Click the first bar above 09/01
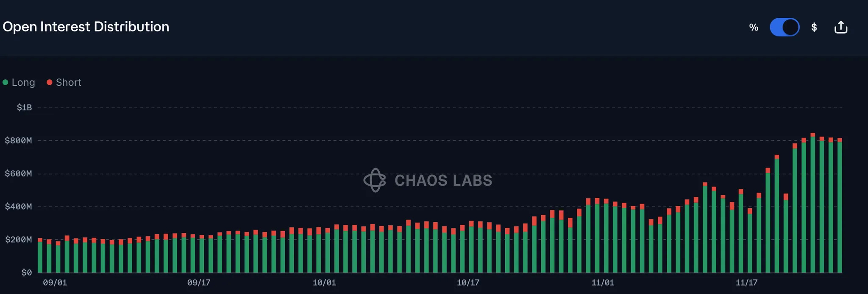 pos(40,255)
